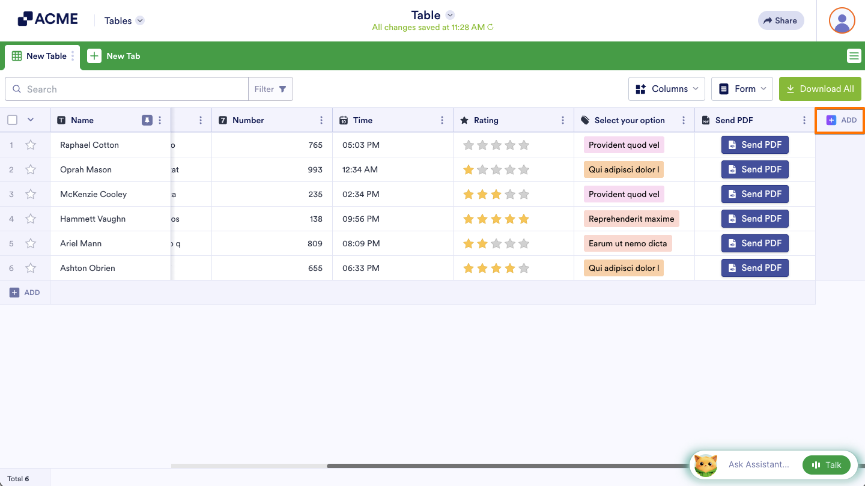This screenshot has height=486, width=868.
Task: Click the Filter funnel button
Action: (270, 89)
